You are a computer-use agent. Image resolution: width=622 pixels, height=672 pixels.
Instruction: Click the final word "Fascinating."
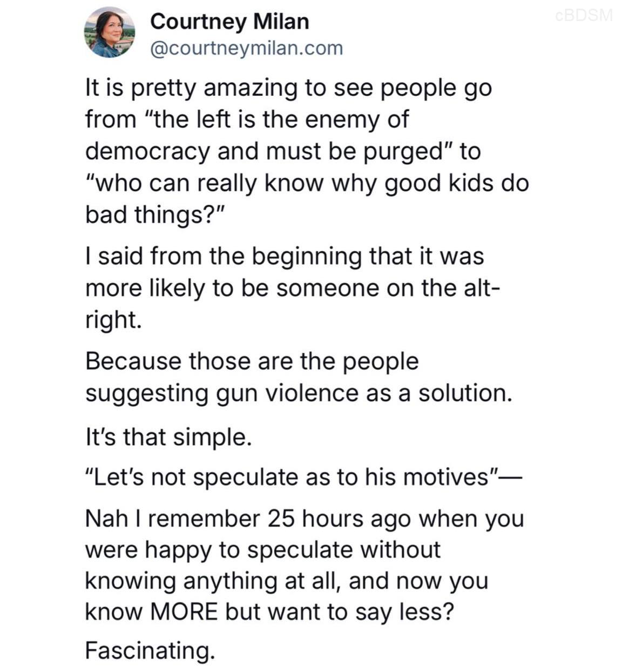click(x=150, y=650)
